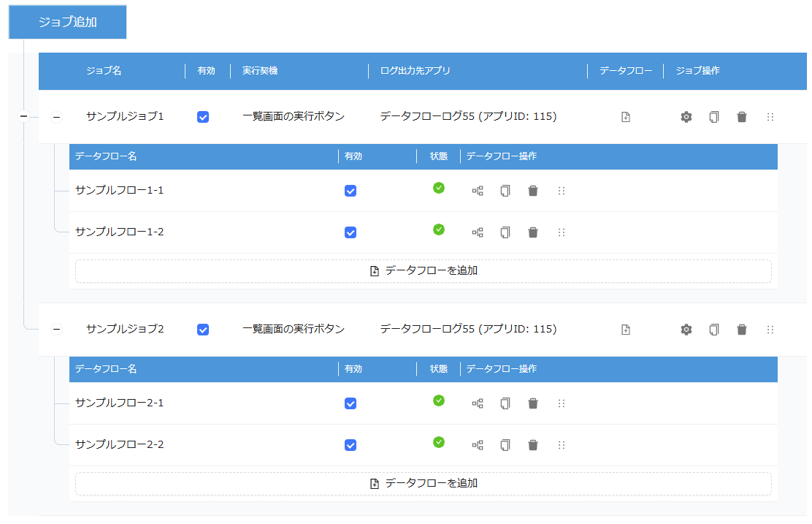Disable 有効 checkbox for サンプルフロー2-1

[x=351, y=403]
